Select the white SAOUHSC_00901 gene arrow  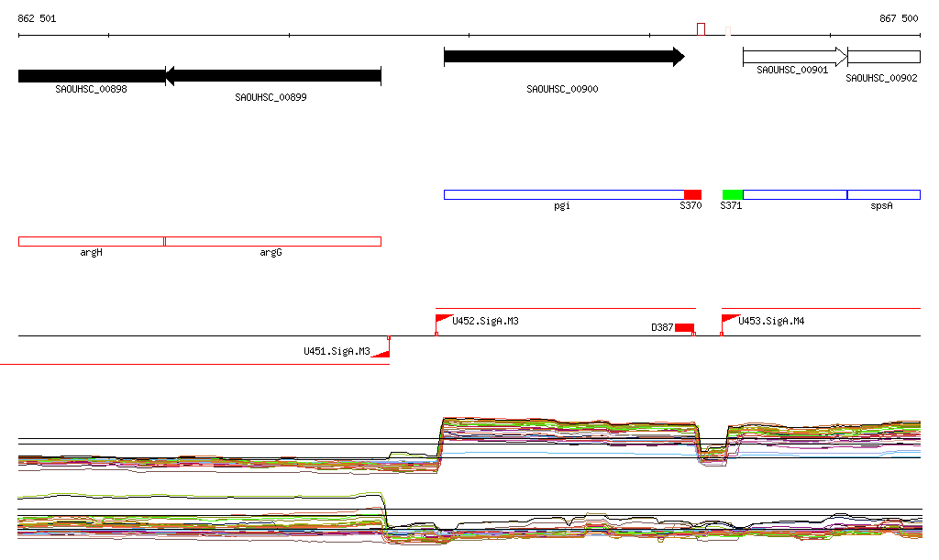pos(795,57)
